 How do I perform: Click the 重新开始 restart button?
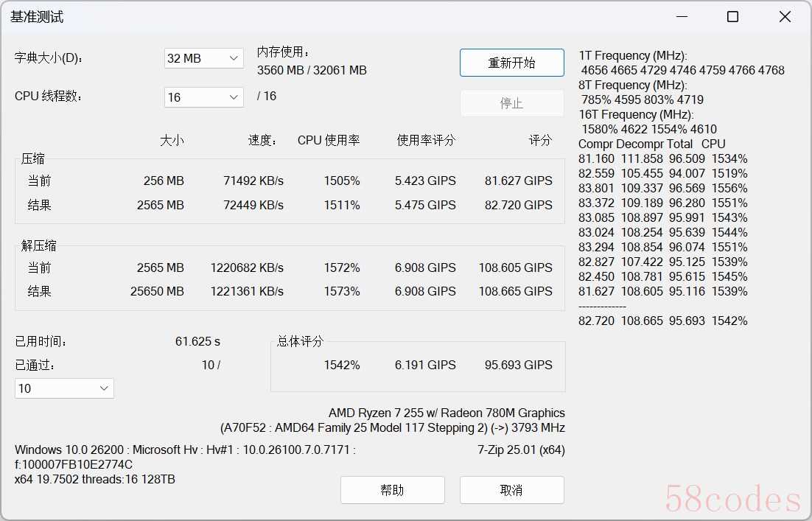point(511,63)
